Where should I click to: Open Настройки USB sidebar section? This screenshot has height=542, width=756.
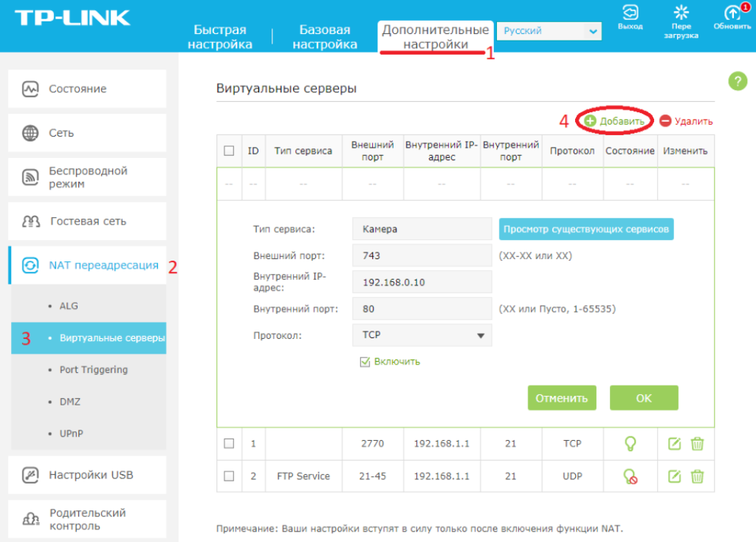[x=87, y=475]
